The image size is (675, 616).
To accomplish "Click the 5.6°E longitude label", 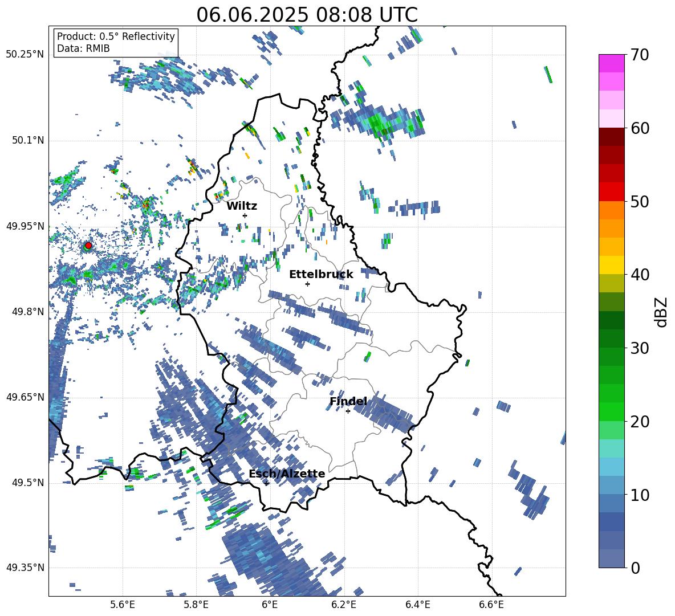I will [x=123, y=605].
